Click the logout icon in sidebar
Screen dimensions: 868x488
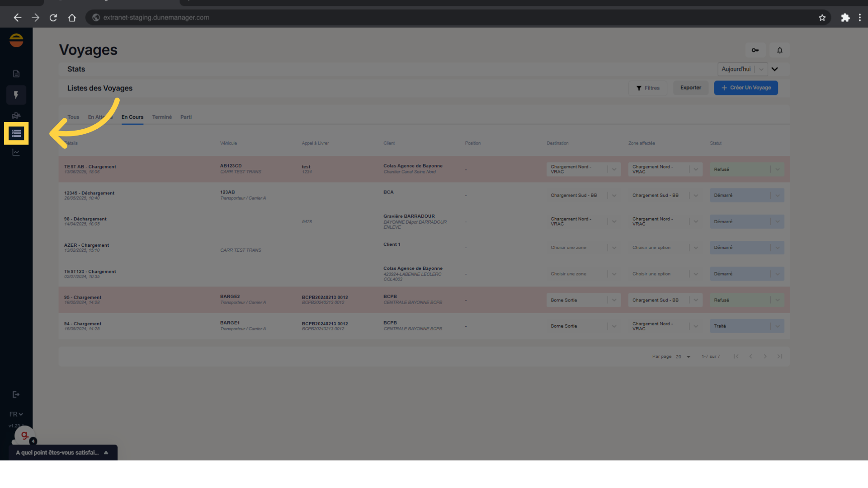16,394
